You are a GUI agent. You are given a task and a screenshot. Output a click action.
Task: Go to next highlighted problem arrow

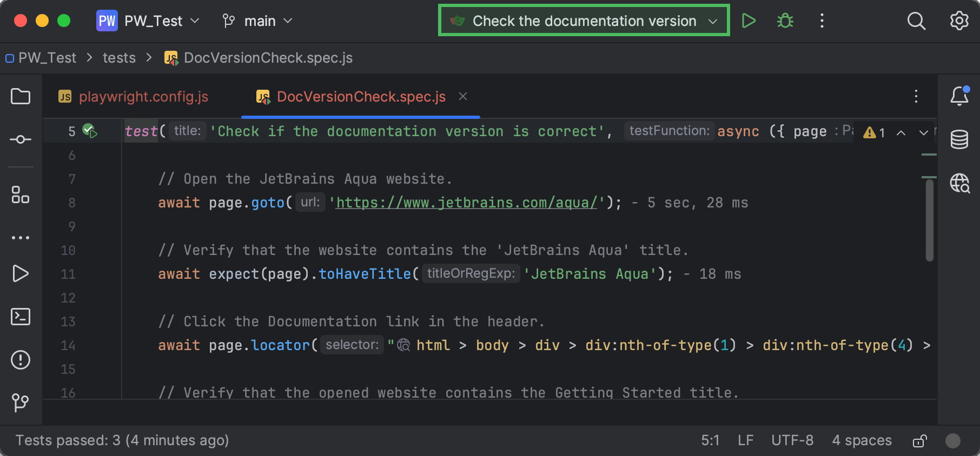coord(924,132)
